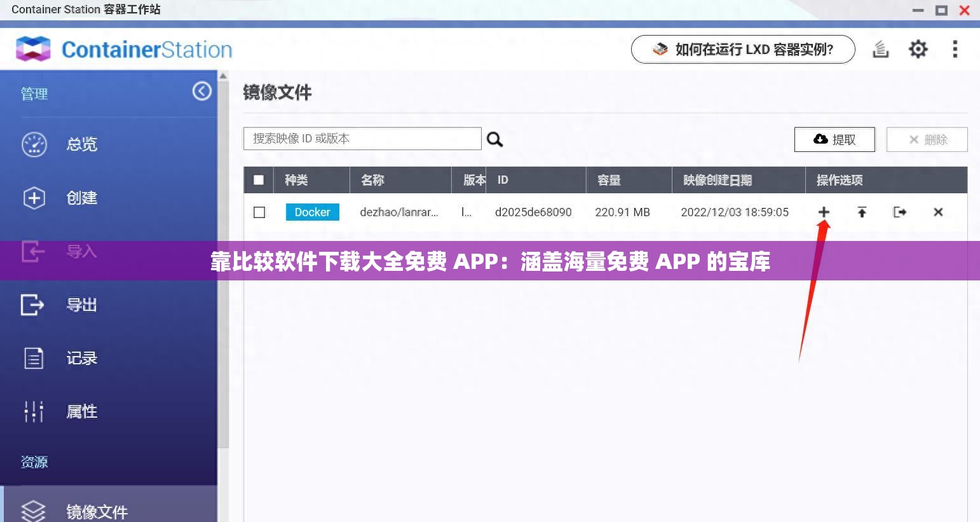Image resolution: width=980 pixels, height=522 pixels.
Task: Create container using the plus icon
Action: click(824, 212)
